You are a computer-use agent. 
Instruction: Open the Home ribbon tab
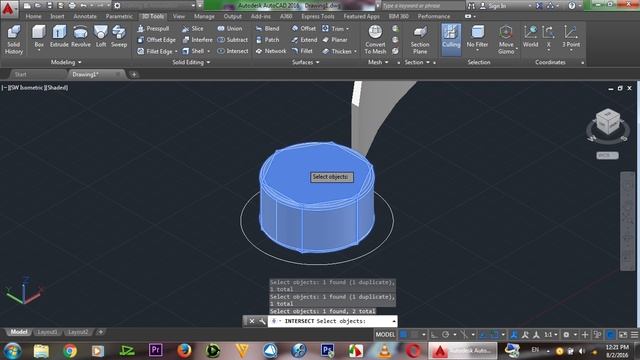(x=33, y=16)
